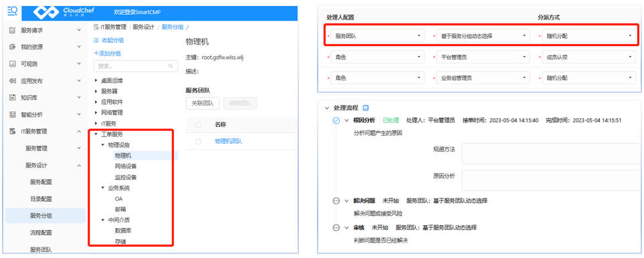This screenshot has width=644, height=258.
Task: Open the 成员认领 dispatch dropdown
Action: pyautogui.click(x=588, y=57)
